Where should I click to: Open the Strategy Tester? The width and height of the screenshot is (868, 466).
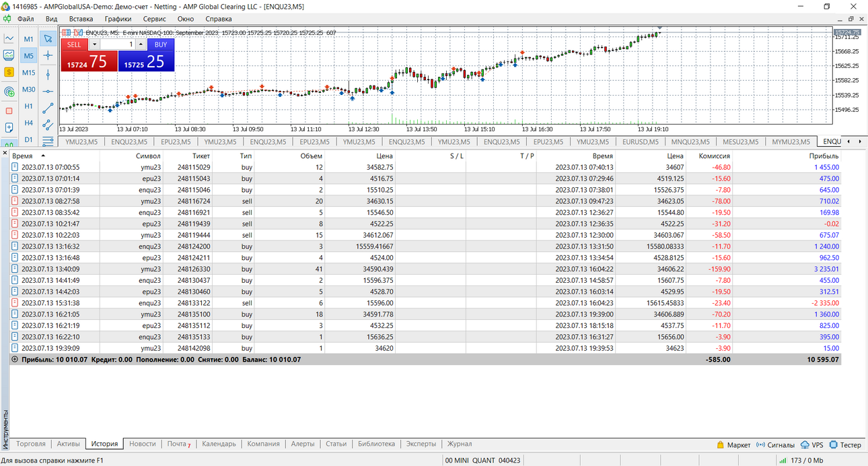[845, 445]
